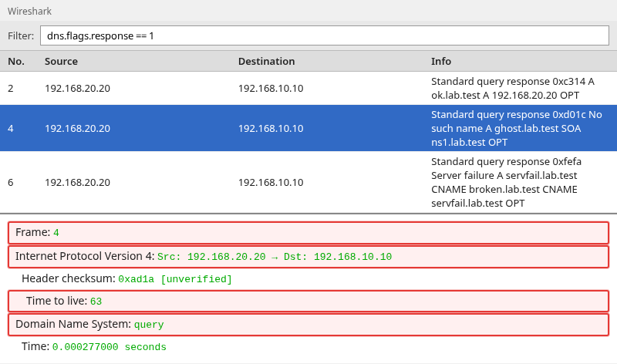
Task: Select packet number 6 with Server failure
Action: tap(308, 182)
